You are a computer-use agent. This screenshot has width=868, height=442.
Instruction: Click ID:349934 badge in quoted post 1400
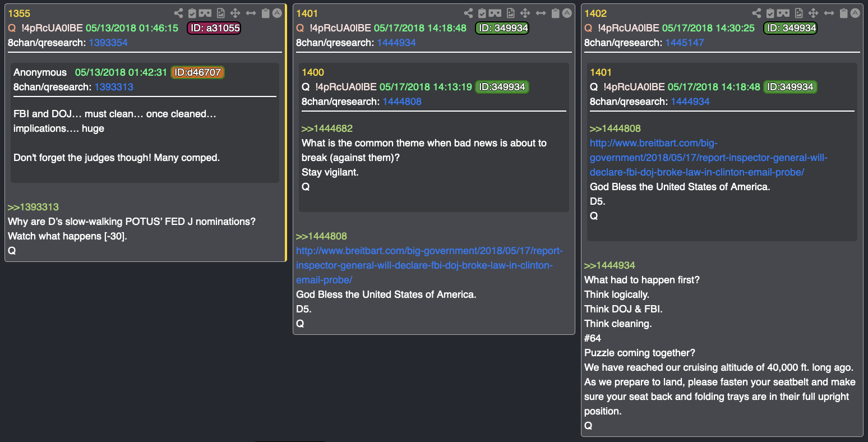pos(502,87)
